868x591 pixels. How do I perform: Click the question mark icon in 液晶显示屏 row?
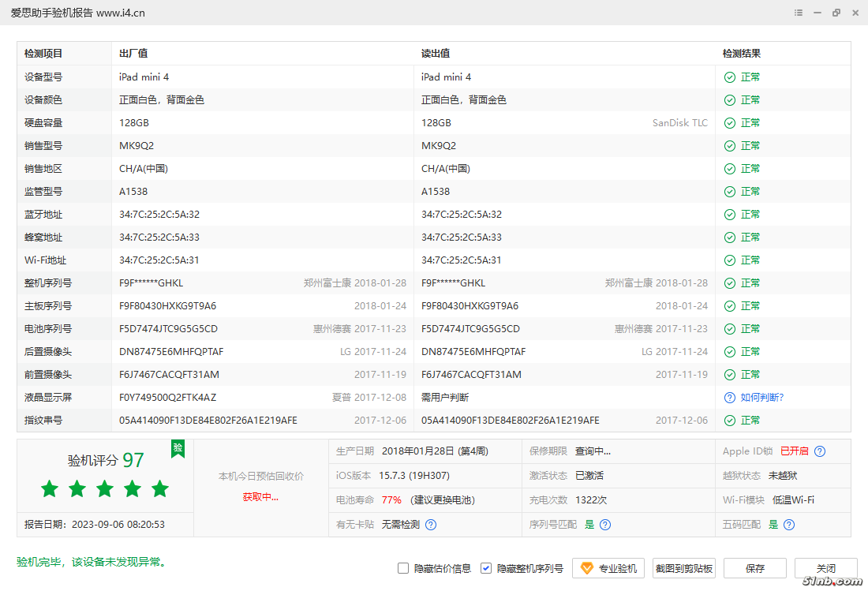tap(730, 398)
